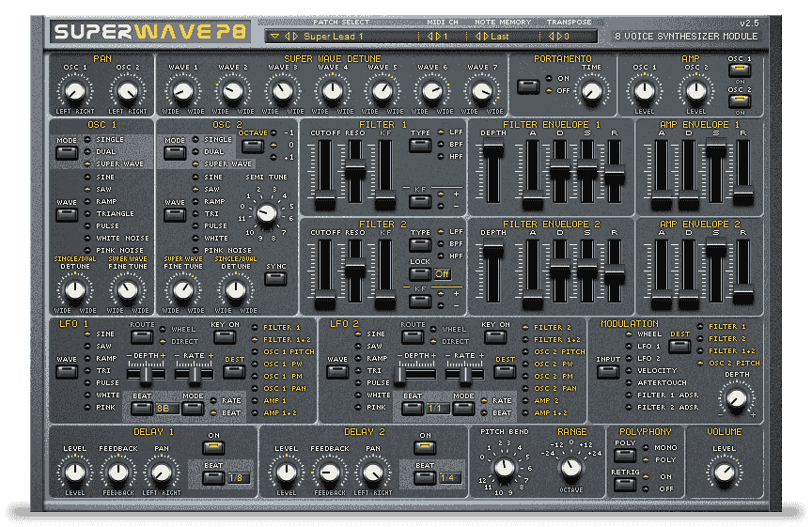Click the polyphony Poly selector button

[x=625, y=456]
